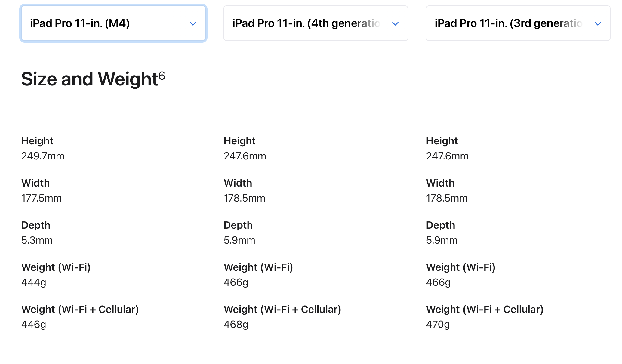Click the chevron arrow in the 3rd generation selector
This screenshot has height=364, width=622.
(598, 24)
